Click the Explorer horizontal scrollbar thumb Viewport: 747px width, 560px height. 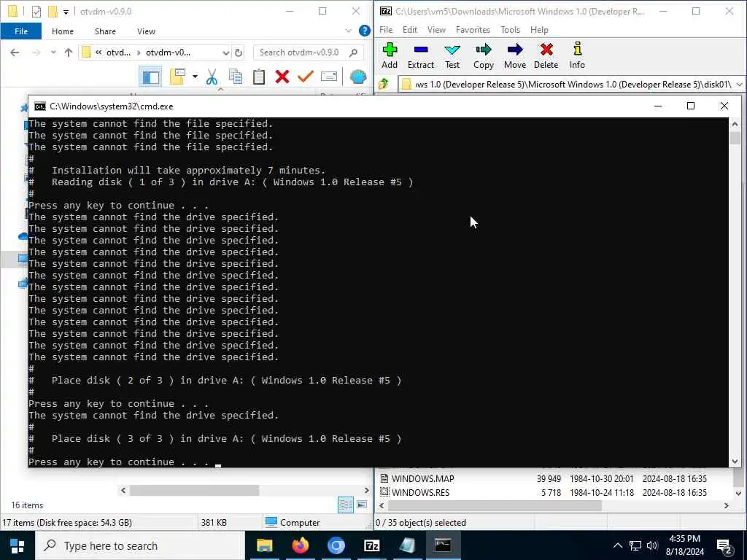pyautogui.click(x=194, y=490)
